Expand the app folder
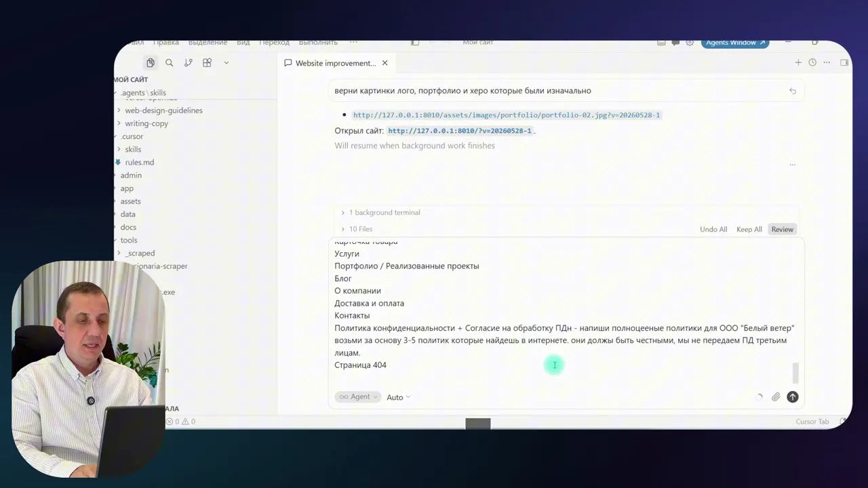 [x=127, y=188]
